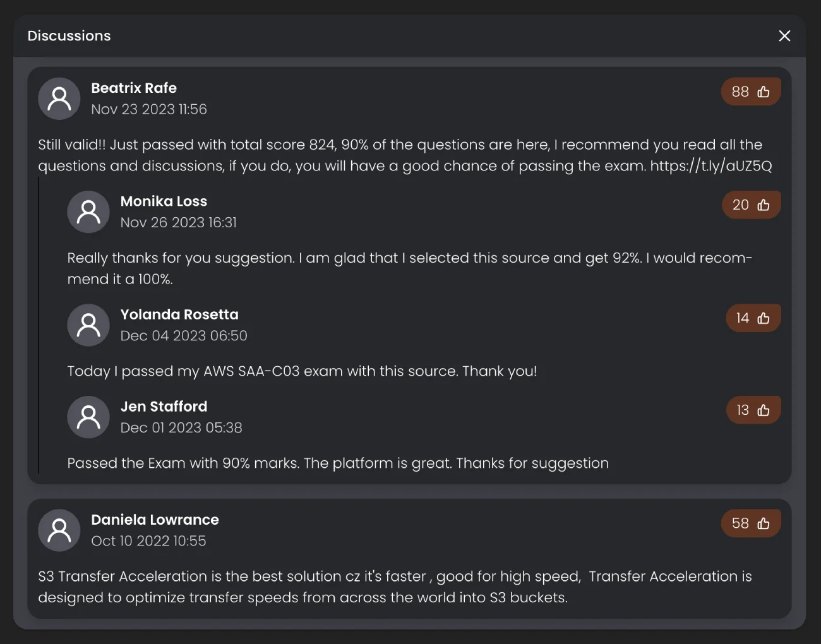Screen dimensions: 821x644
Task: Close the Discussions panel
Action: coord(784,36)
